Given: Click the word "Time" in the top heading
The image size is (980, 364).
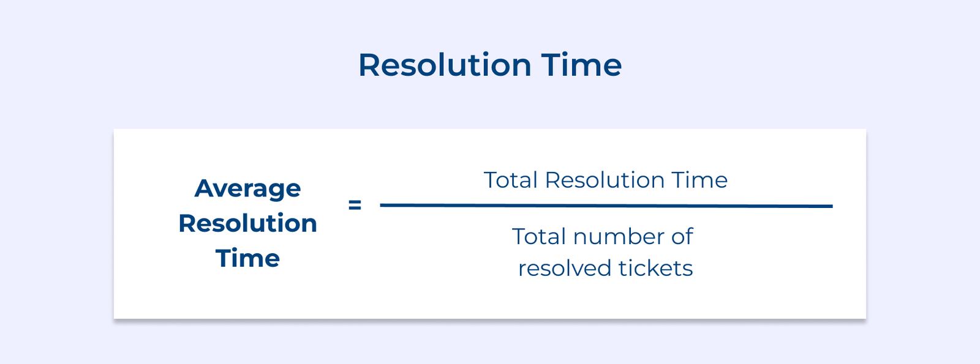Looking at the screenshot, I should [x=581, y=65].
